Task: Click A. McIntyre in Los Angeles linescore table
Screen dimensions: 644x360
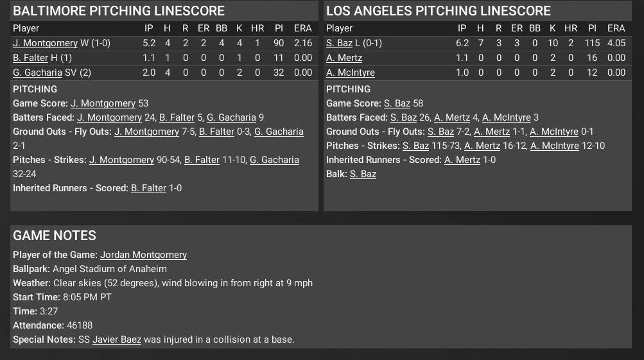Action: (x=351, y=73)
